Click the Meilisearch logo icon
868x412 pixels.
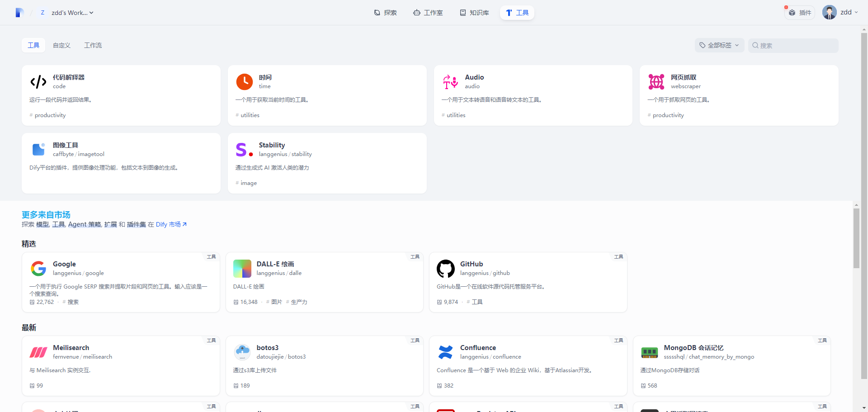(38, 352)
